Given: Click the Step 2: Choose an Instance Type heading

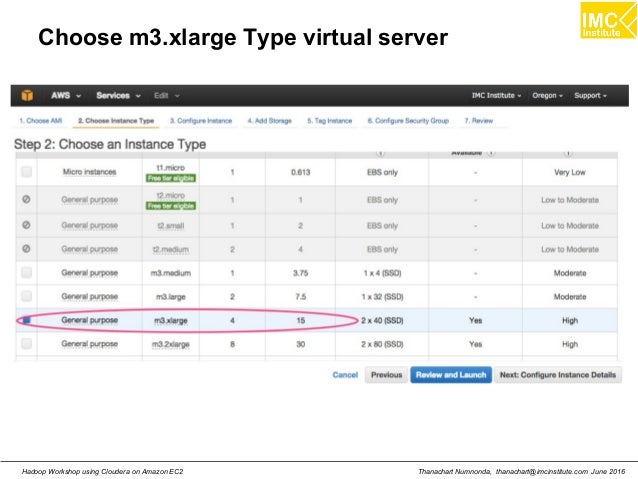Looking at the screenshot, I should pyautogui.click(x=110, y=144).
